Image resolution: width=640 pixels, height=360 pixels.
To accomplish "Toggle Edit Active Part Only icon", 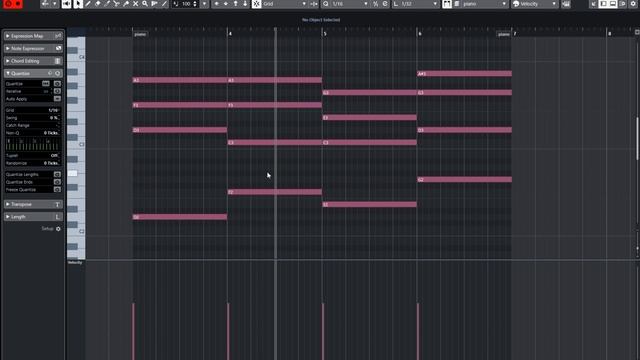I will (457, 4).
